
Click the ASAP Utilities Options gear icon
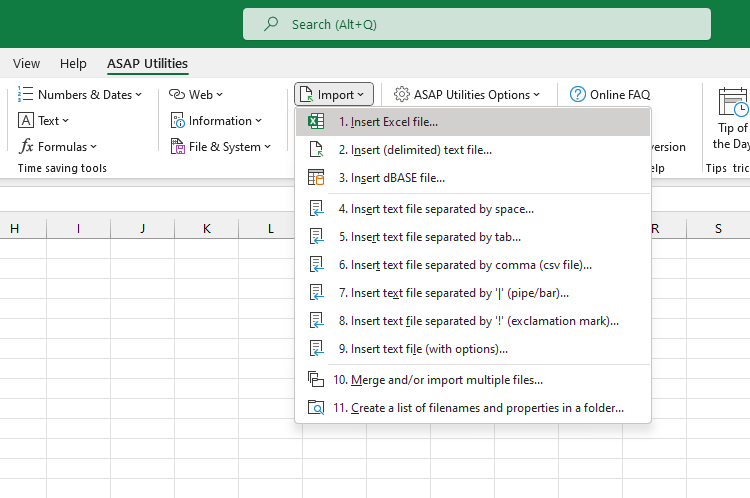(402, 94)
